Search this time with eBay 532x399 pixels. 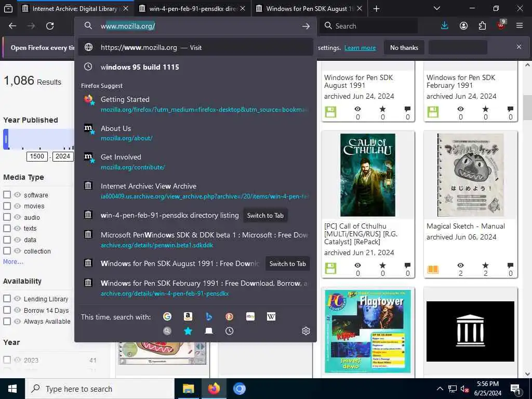pos(250,316)
